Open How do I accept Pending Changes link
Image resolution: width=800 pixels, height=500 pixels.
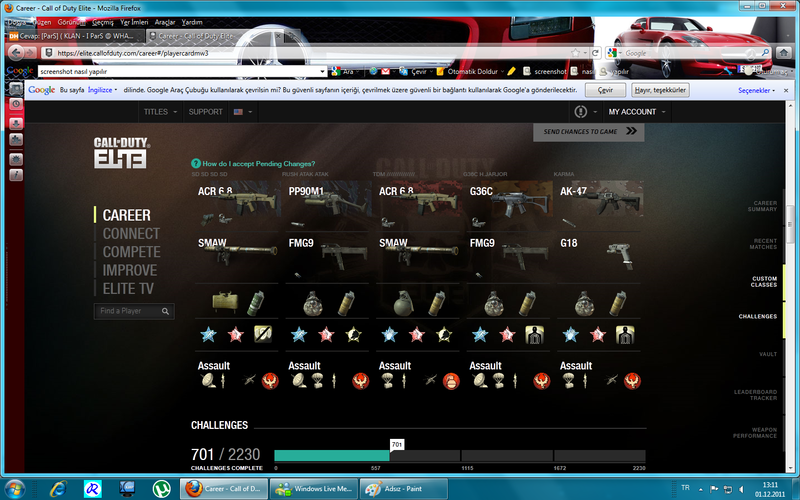[x=259, y=164]
